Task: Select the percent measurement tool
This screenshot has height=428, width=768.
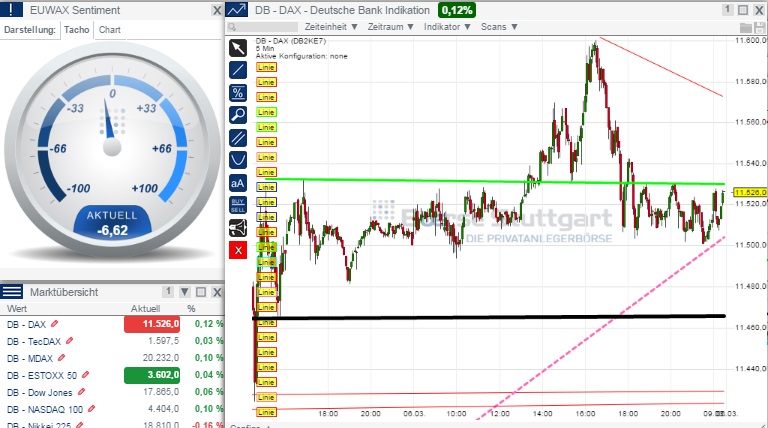Action: click(238, 93)
